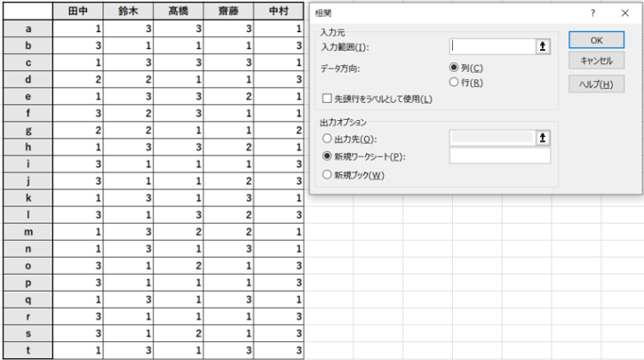The height and width of the screenshot is (360, 644).
Task: Choose the 新規ワークシート output option
Action: tap(327, 156)
